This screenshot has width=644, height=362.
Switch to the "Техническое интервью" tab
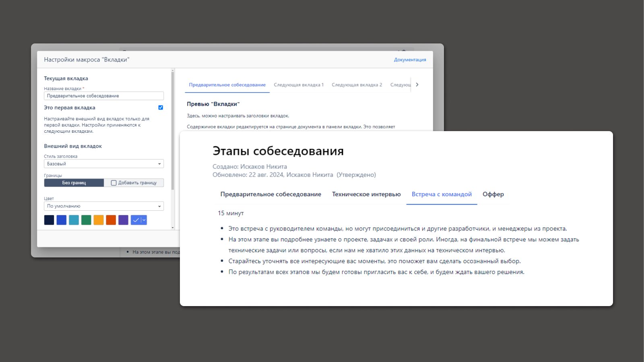(366, 194)
